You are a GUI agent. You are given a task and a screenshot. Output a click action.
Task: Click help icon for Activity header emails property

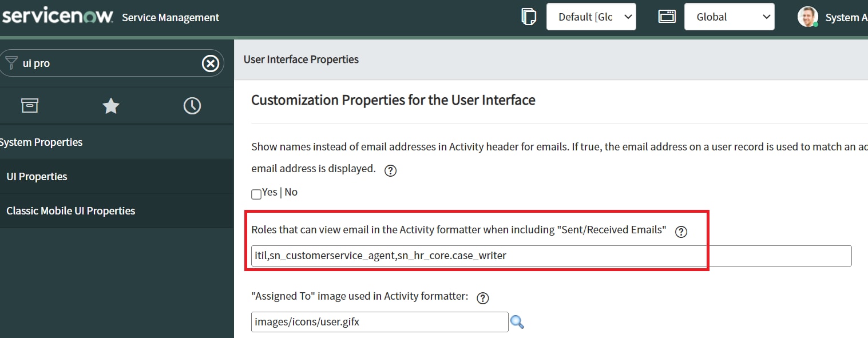(391, 170)
